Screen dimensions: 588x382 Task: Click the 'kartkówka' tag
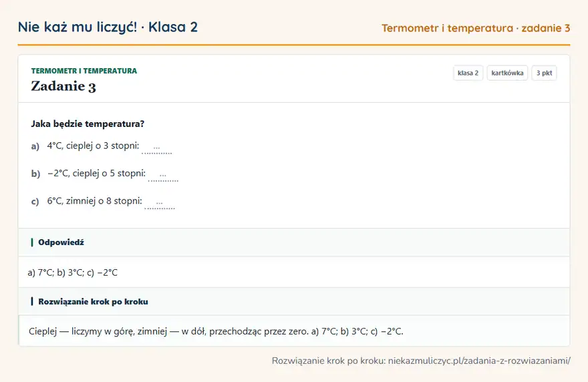click(x=507, y=73)
